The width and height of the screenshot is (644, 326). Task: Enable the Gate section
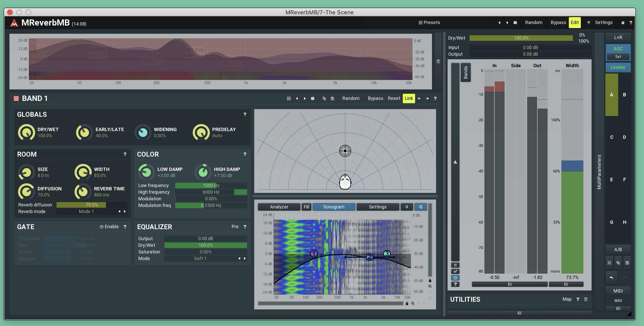pyautogui.click(x=109, y=227)
